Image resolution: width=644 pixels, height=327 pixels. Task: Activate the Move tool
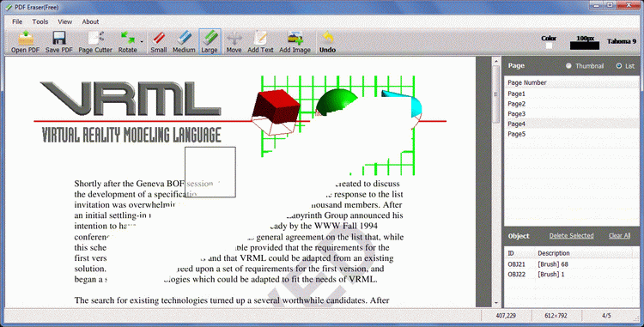tap(234, 42)
